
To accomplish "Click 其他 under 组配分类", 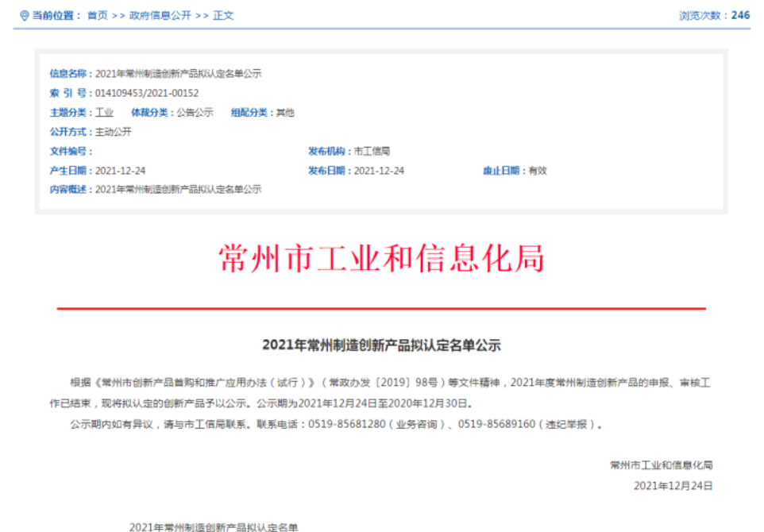I will point(285,113).
